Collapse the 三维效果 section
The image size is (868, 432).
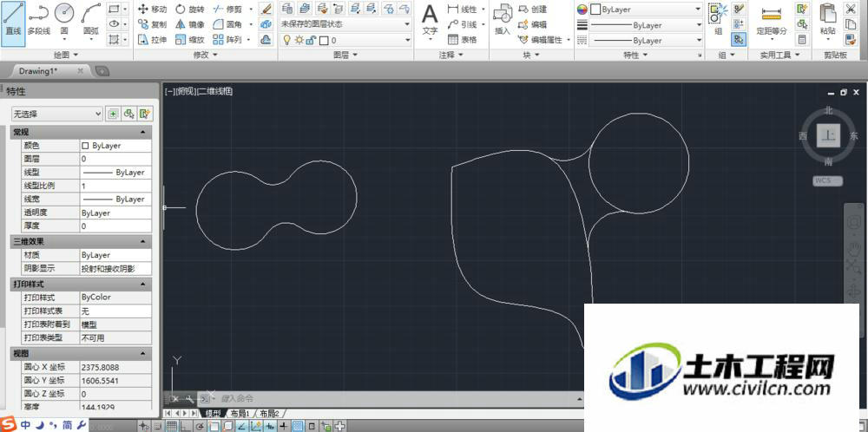(x=143, y=242)
